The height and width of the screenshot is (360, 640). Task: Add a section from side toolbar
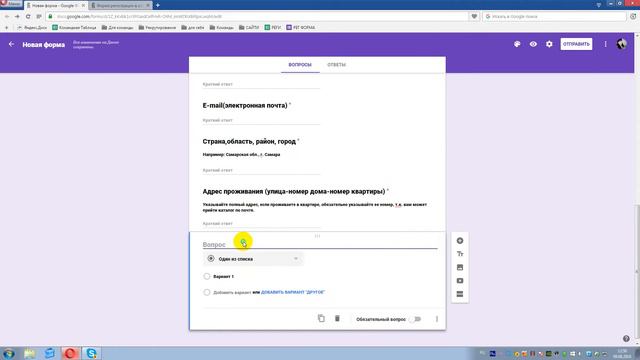click(x=460, y=294)
